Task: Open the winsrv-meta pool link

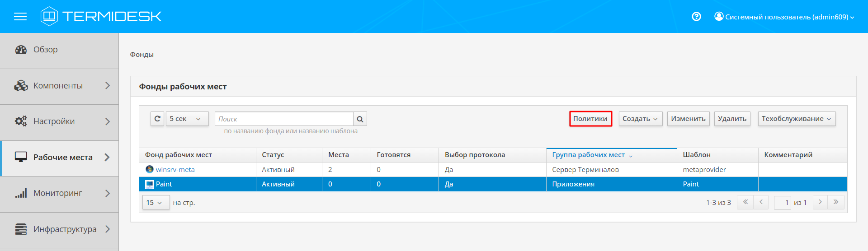Action: tap(175, 170)
